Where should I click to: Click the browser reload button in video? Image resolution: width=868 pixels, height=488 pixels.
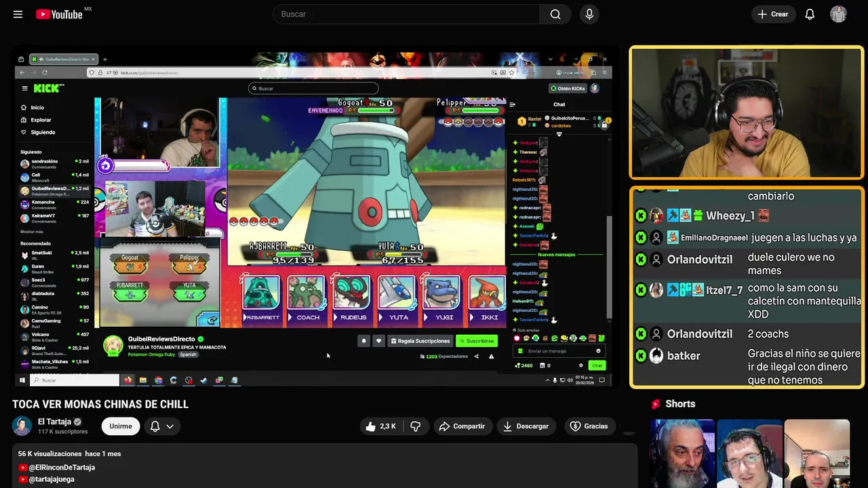coord(45,73)
